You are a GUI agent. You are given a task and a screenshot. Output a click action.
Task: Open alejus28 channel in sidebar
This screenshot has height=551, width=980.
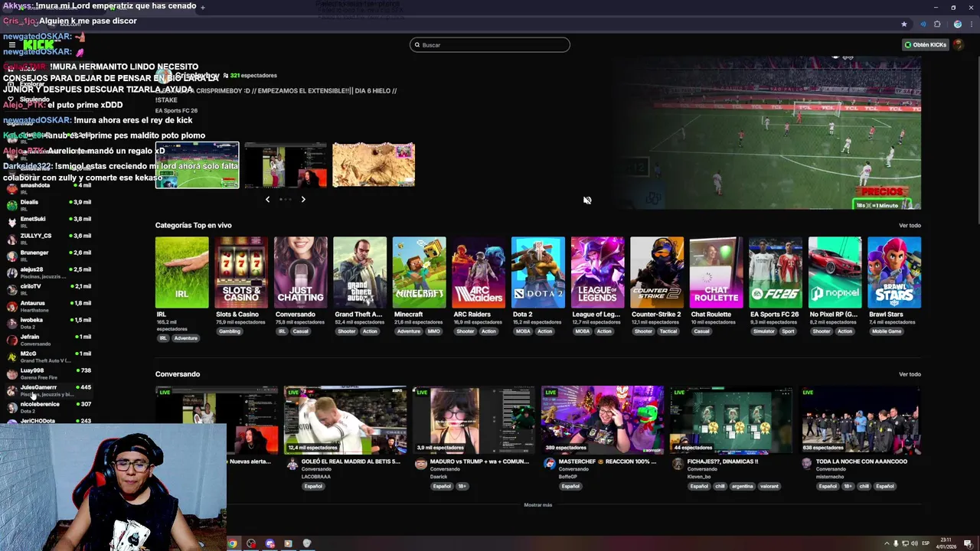click(49, 272)
